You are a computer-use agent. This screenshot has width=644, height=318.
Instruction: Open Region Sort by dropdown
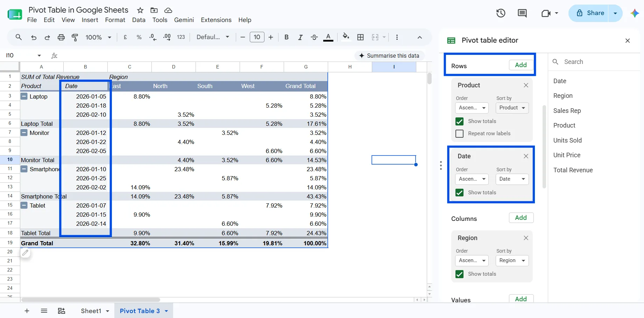pos(512,260)
